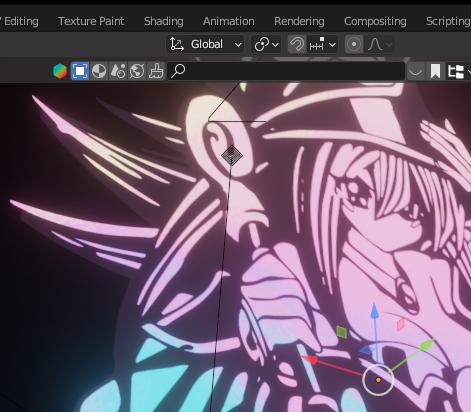Click the red plane handle of the gizmo
This screenshot has height=412, width=471.
[x=401, y=324]
